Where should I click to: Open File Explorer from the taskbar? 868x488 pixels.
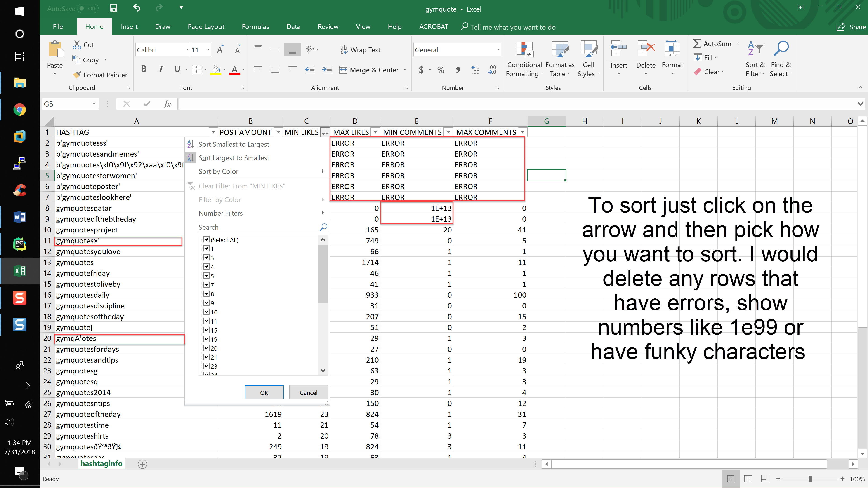[19, 83]
